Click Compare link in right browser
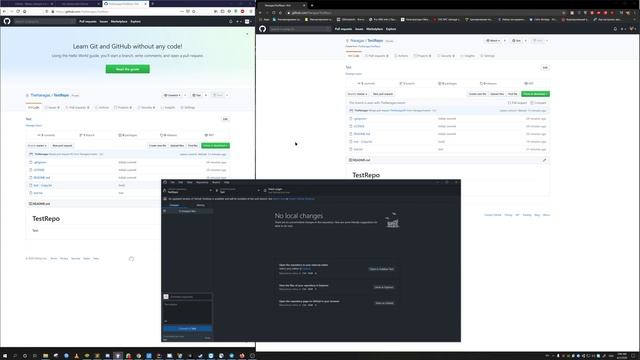The height and width of the screenshot is (360, 640). click(x=538, y=103)
